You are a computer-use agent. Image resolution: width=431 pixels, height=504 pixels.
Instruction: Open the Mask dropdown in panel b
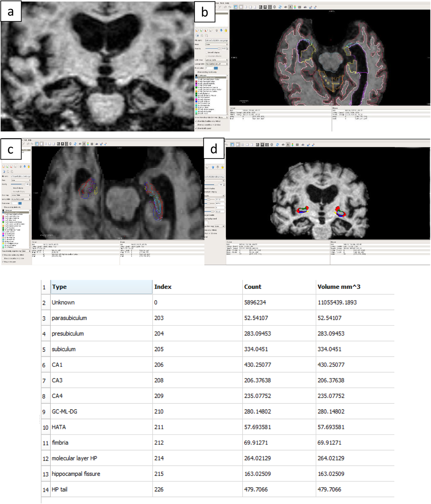pos(217,44)
